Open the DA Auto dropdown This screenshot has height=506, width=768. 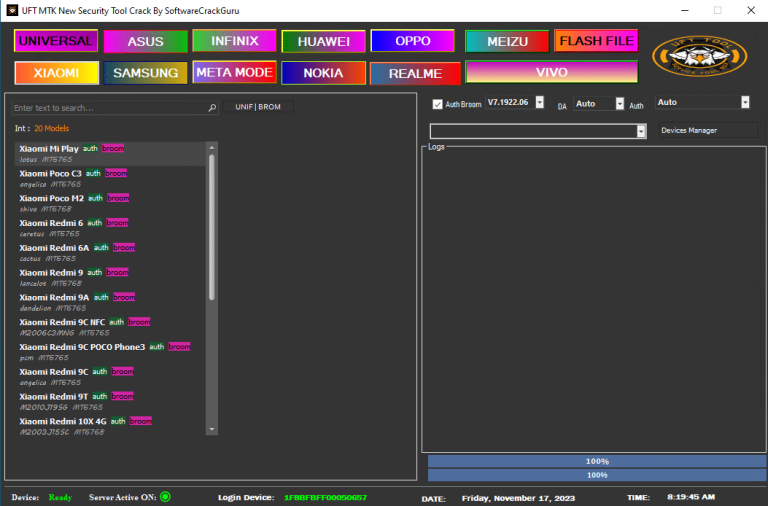(620, 104)
